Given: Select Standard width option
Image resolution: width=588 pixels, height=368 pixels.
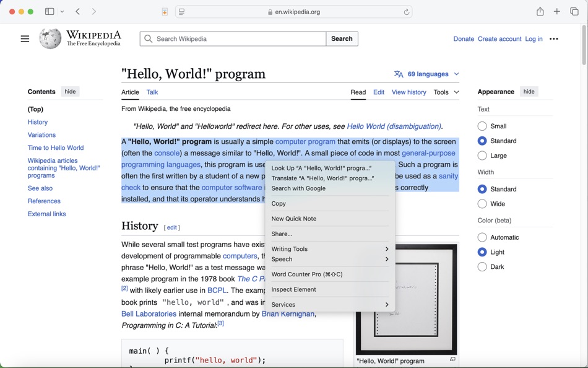Looking at the screenshot, I should click(x=482, y=189).
